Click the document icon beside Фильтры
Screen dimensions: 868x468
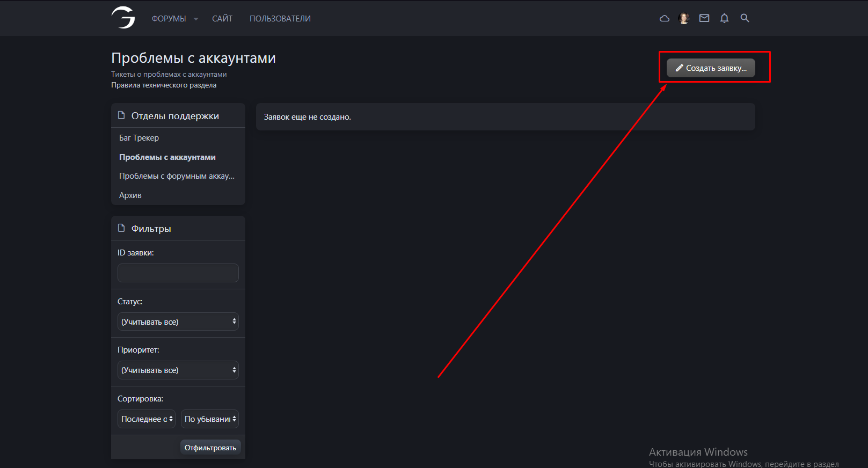point(121,228)
